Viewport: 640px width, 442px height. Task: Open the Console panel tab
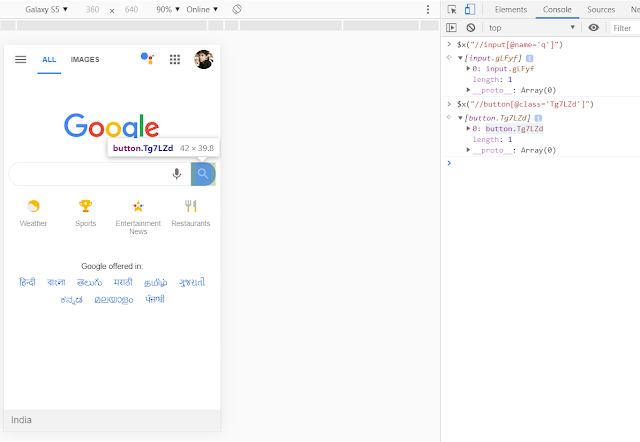(x=557, y=9)
